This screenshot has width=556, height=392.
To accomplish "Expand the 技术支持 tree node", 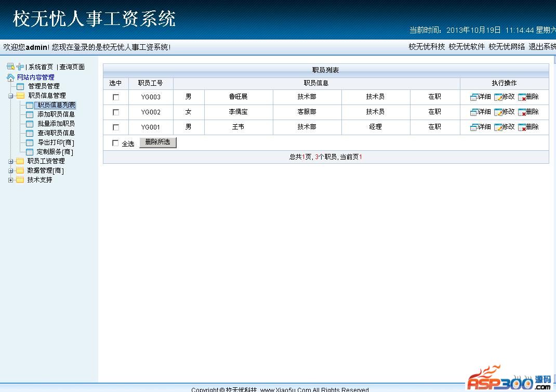I will click(10, 180).
